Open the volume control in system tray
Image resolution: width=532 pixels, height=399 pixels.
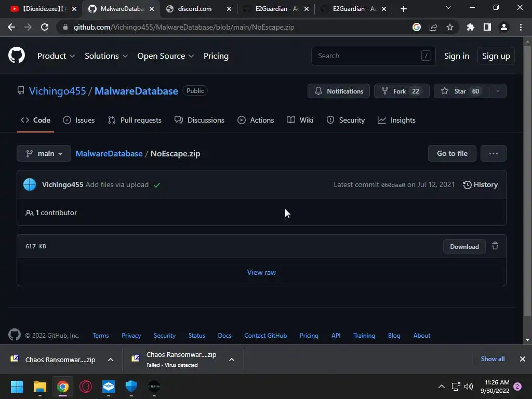pyautogui.click(x=469, y=387)
